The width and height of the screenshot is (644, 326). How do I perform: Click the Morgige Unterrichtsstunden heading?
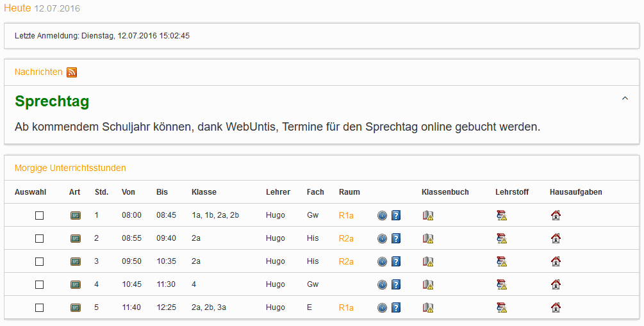(70, 168)
